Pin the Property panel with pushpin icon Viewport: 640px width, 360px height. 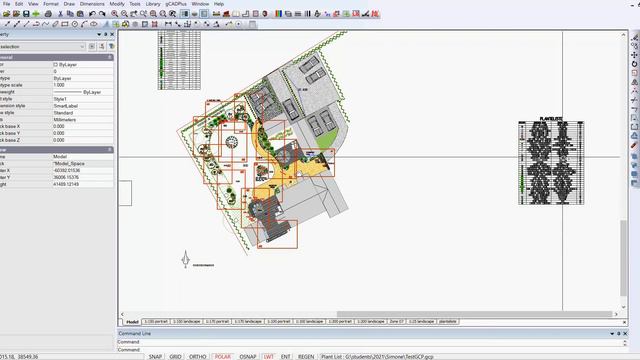(105, 35)
